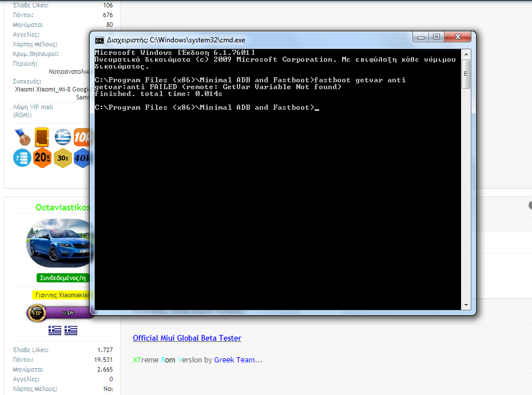Screen dimensions: 532x395
Task: Click the green Συνδεδεμένος/η status badge
Action: pos(62,278)
